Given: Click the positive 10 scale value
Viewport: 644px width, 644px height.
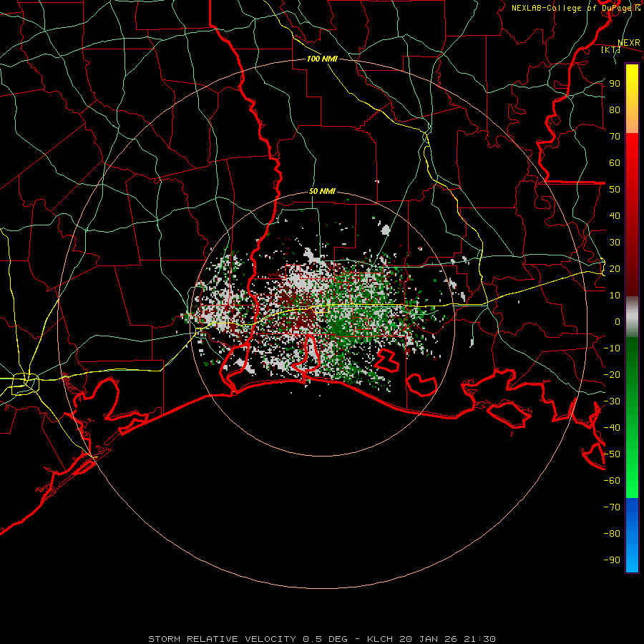Looking at the screenshot, I should [x=615, y=295].
